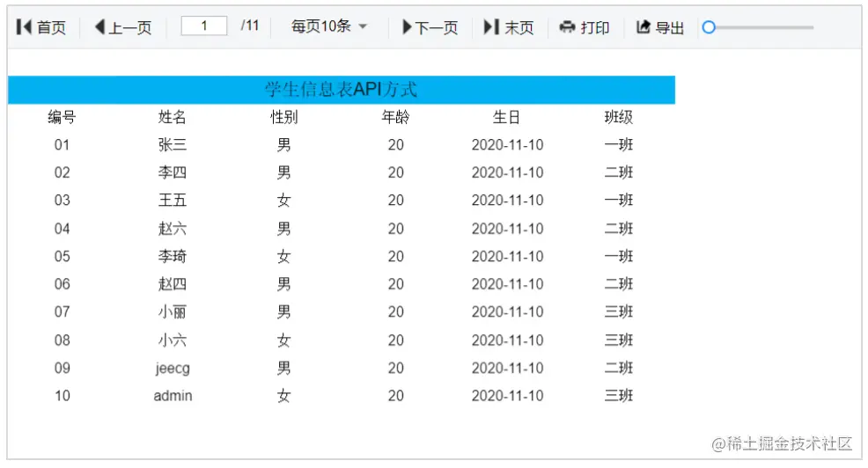
Task: Click the birthday cell in 赵六's row
Action: (508, 229)
